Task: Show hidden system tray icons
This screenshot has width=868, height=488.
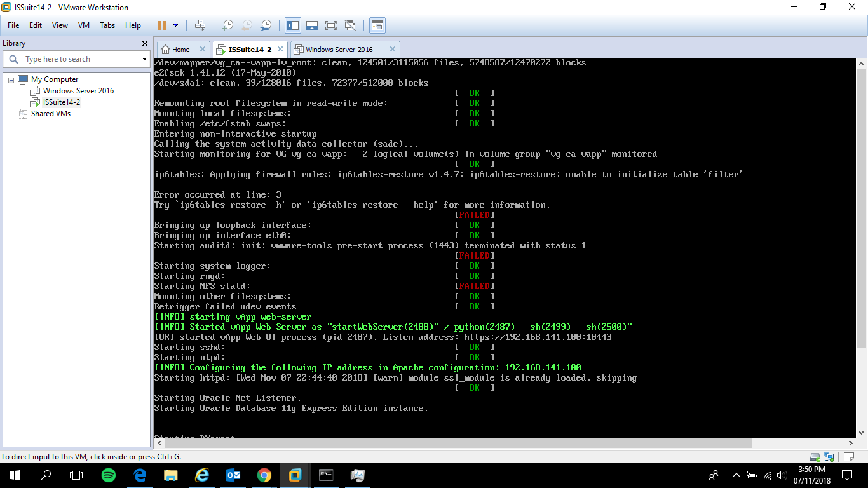Action: [x=736, y=475]
